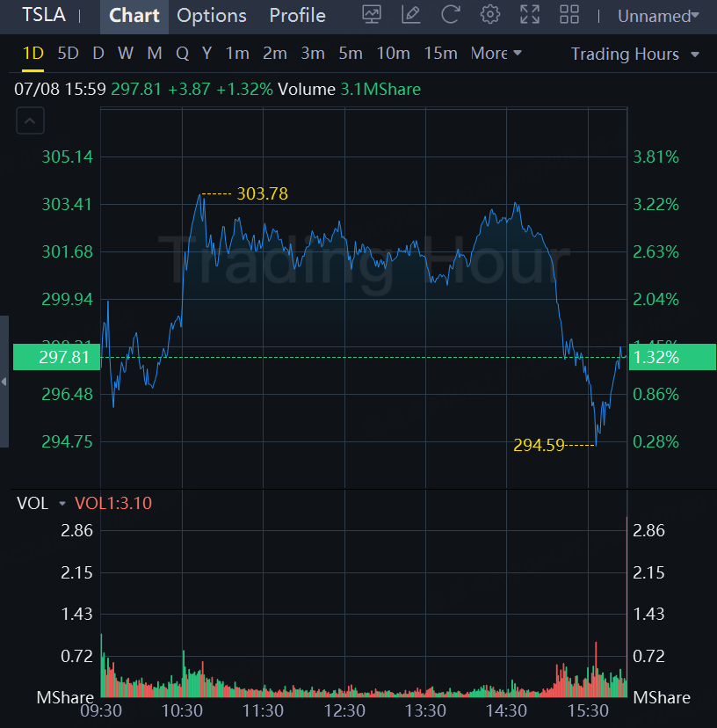
Task: Click the 07/08 15:59 timestamp
Action: 60,89
